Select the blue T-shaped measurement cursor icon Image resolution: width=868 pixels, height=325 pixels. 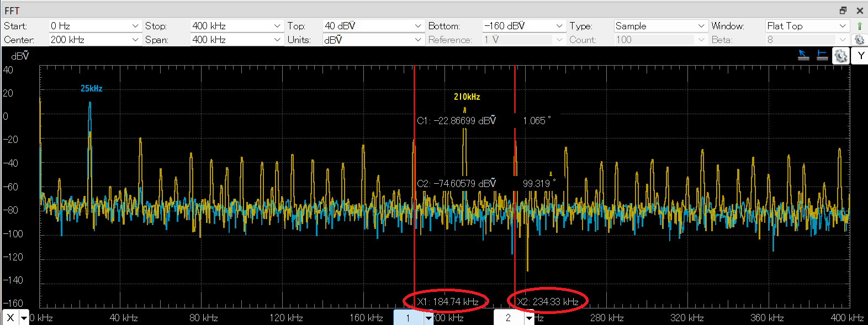point(822,55)
